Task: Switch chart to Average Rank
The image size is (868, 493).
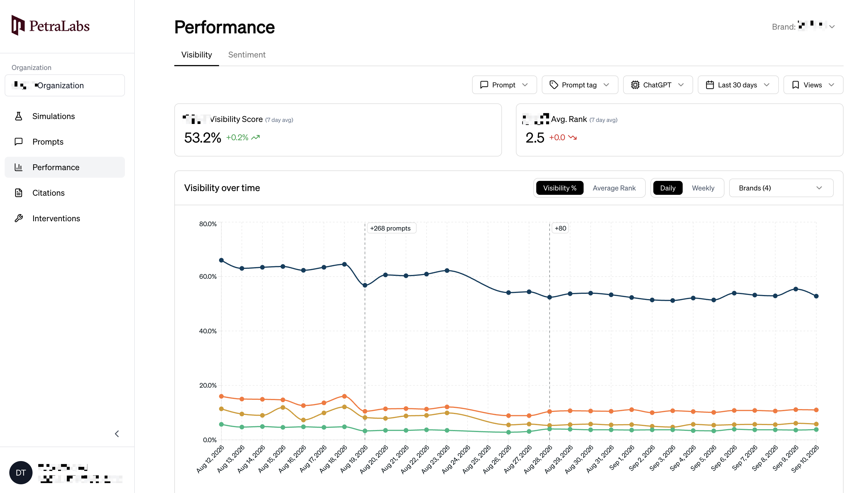Action: point(614,188)
